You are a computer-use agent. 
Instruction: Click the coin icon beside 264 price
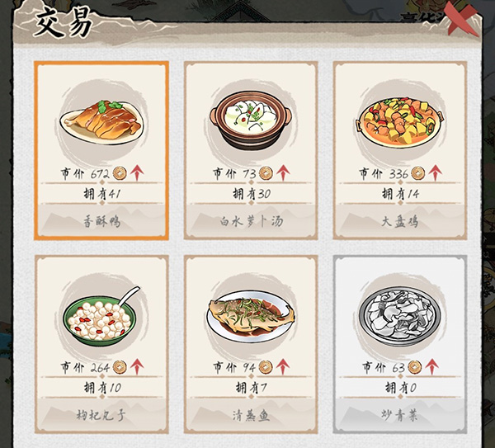point(120,367)
